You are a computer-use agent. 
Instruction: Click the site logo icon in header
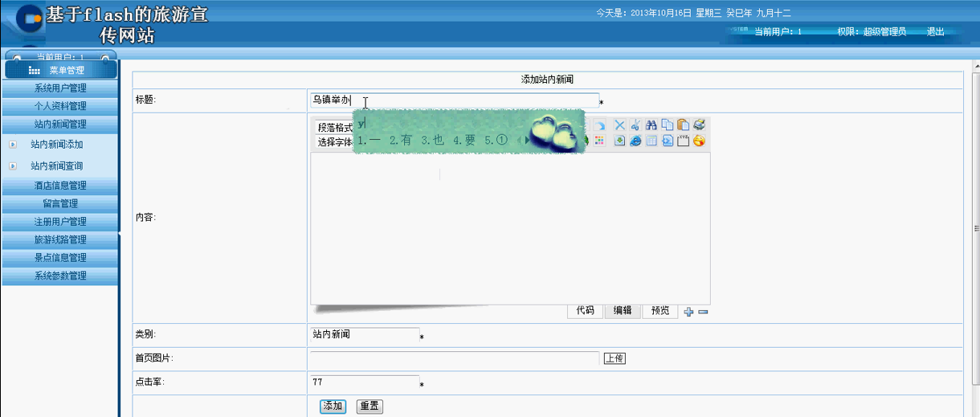(x=31, y=18)
